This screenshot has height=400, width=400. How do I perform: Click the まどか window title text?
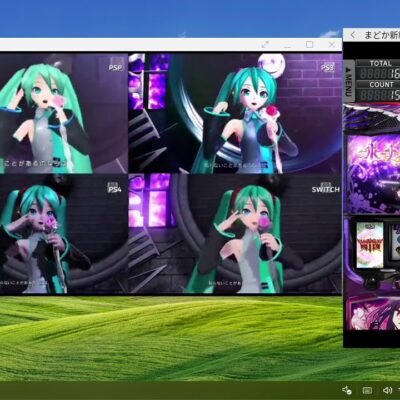pos(382,35)
